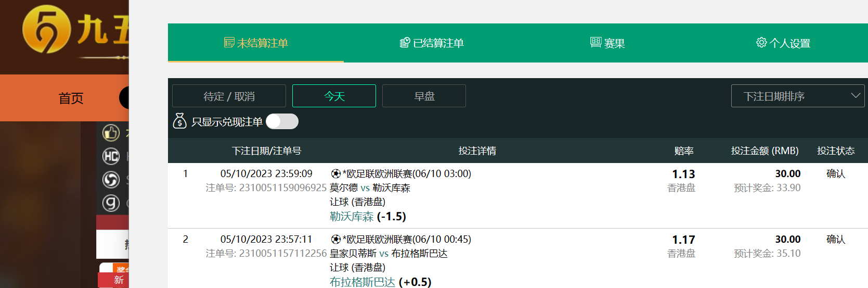Open the 赛果 results tab

pos(607,43)
